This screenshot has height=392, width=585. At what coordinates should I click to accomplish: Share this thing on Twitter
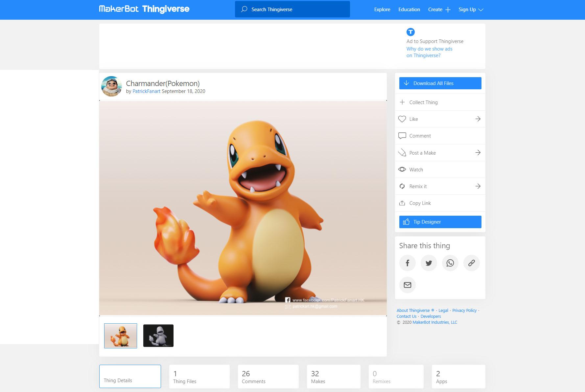click(429, 263)
